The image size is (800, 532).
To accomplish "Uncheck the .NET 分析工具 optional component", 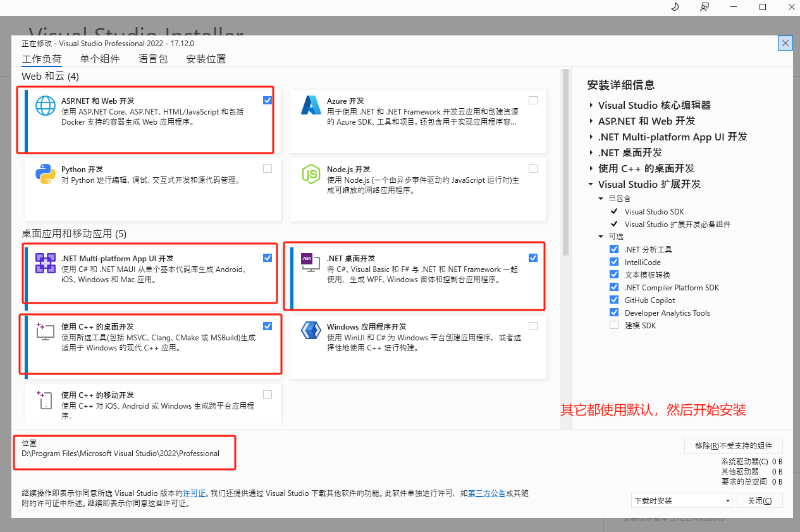I will (614, 249).
